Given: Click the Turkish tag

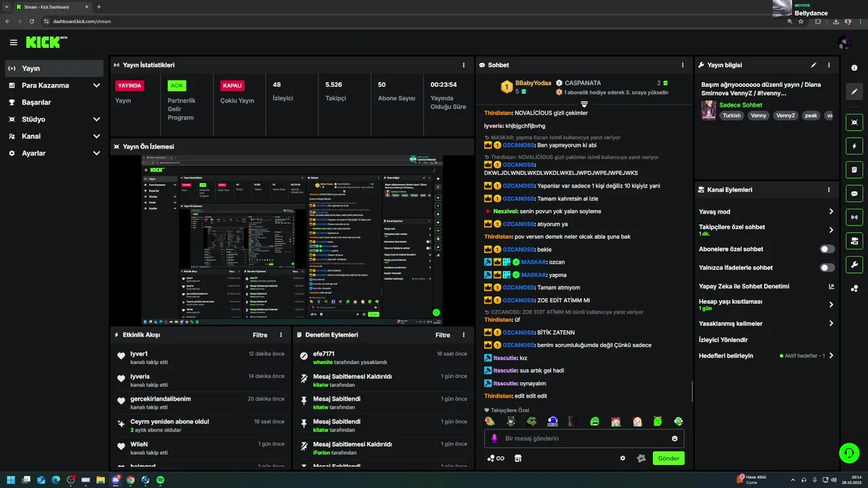Looking at the screenshot, I should [732, 115].
